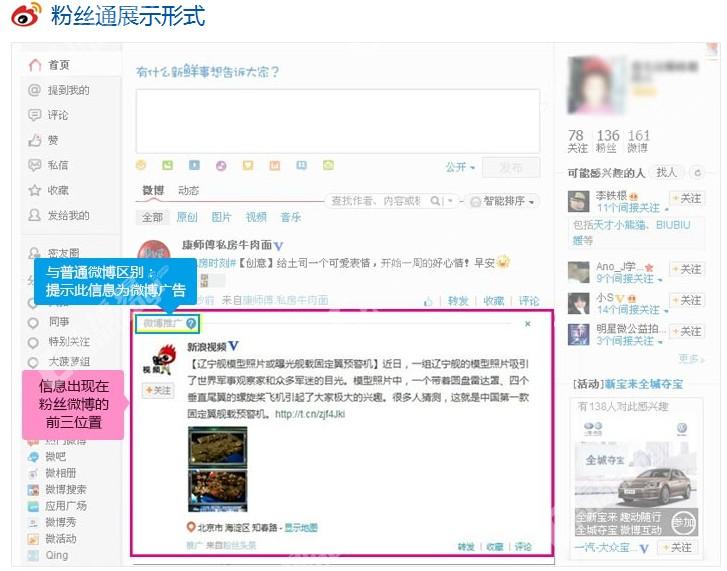
Task: Click the 微活动 icon in the sidebar
Action: point(33,539)
